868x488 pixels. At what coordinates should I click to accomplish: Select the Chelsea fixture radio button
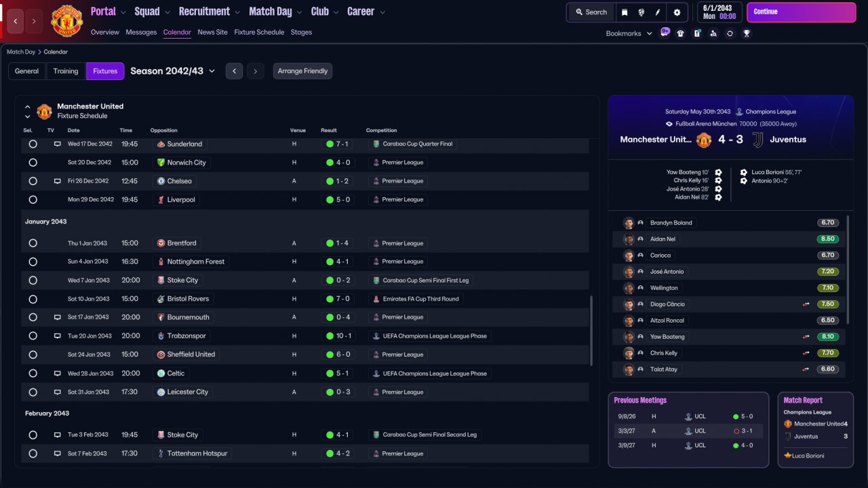[33, 181]
